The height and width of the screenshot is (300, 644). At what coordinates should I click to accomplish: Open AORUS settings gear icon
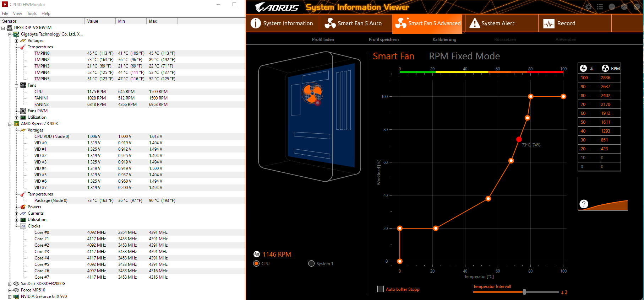pyautogui.click(x=588, y=7)
